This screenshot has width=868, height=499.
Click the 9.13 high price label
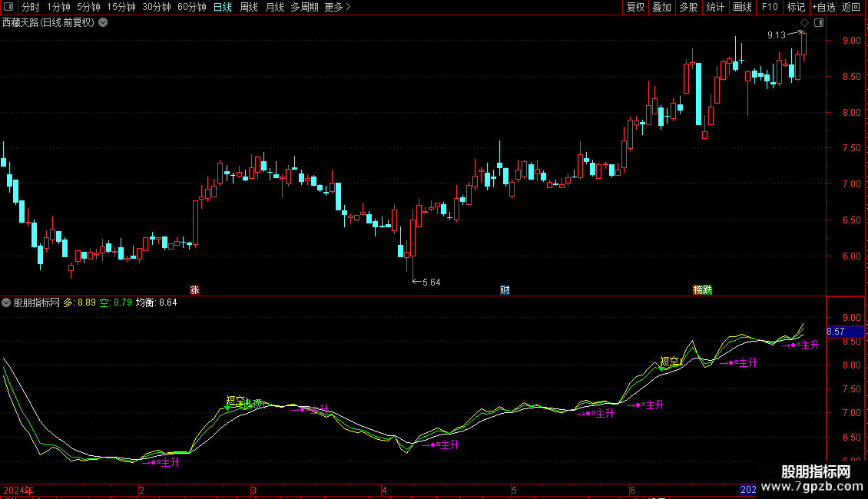tap(776, 35)
